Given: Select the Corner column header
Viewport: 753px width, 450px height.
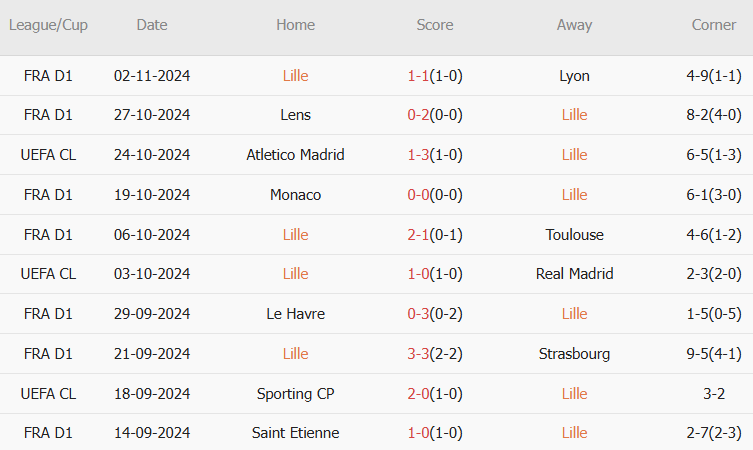Looking at the screenshot, I should [714, 25].
